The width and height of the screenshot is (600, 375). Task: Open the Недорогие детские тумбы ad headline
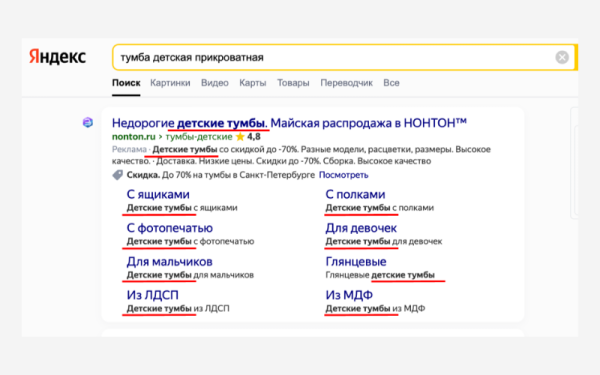tap(289, 123)
